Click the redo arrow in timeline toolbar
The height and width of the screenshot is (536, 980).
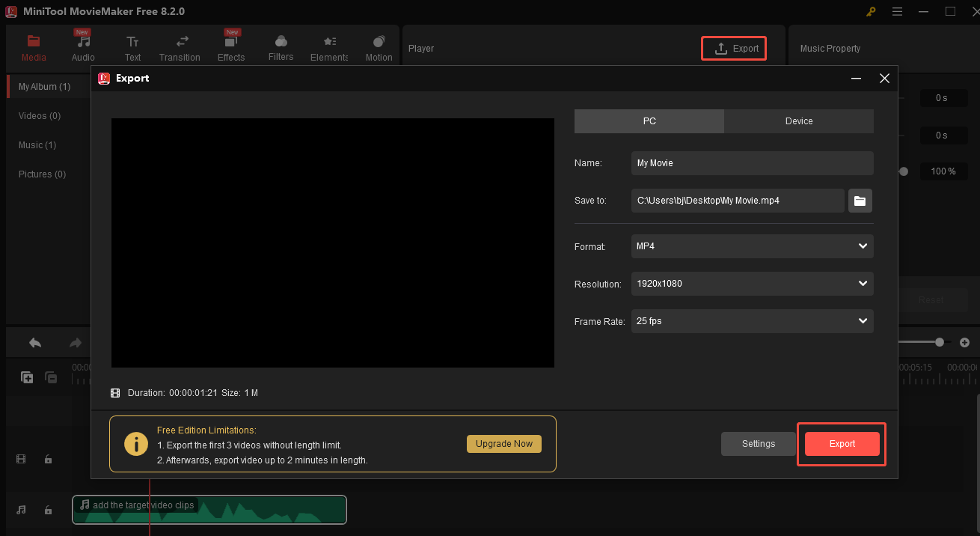(75, 343)
